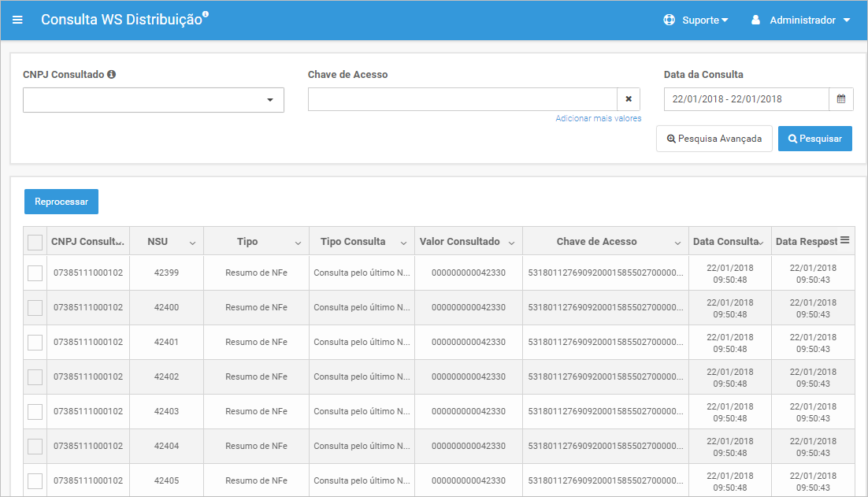Click the CNPJ cell for NSU 42404
This screenshot has height=497, width=868.
tap(88, 446)
